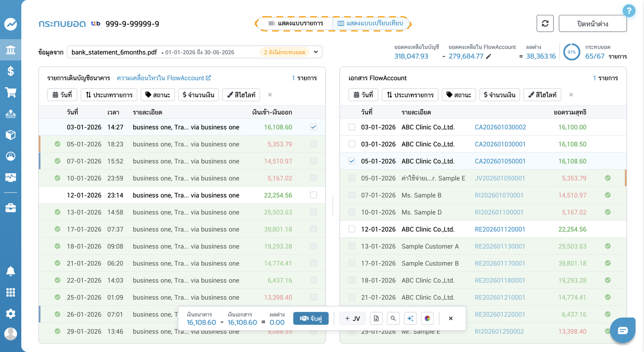
Task: Switch to แสดงแบบรายการ view tab
Action: pyautogui.click(x=296, y=23)
